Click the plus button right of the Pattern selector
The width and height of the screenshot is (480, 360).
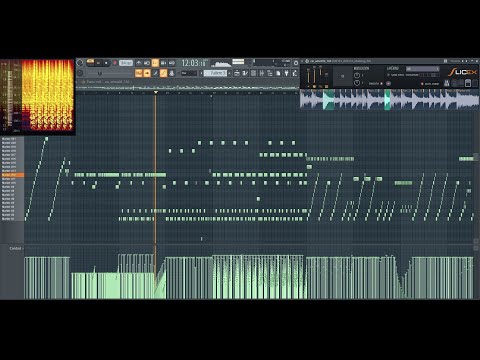point(229,73)
